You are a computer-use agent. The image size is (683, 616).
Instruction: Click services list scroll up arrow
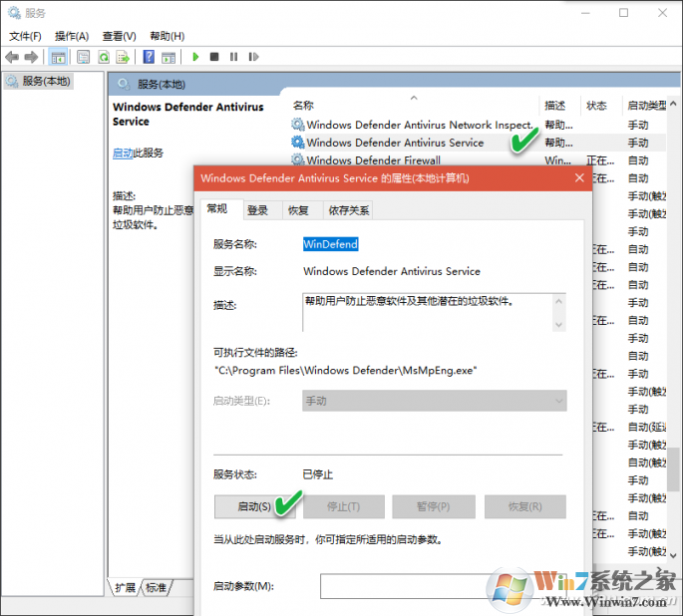coord(673,104)
